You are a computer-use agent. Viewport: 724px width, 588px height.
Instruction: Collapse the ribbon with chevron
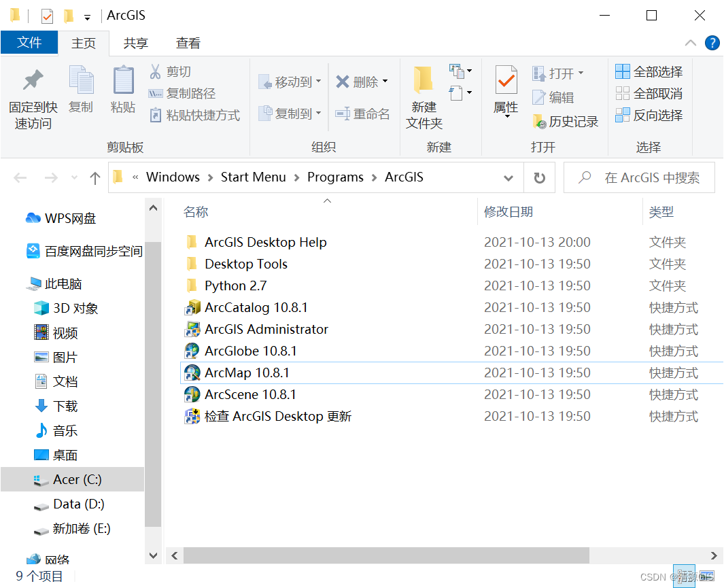[x=690, y=43]
